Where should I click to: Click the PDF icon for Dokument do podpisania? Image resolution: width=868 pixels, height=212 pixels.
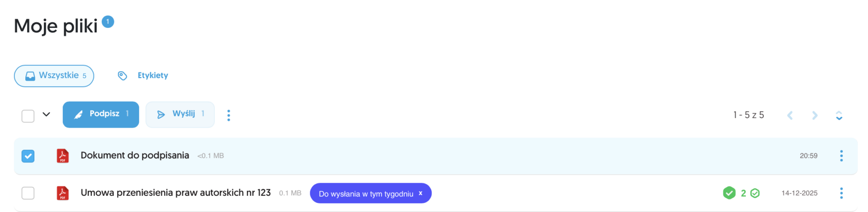point(62,156)
